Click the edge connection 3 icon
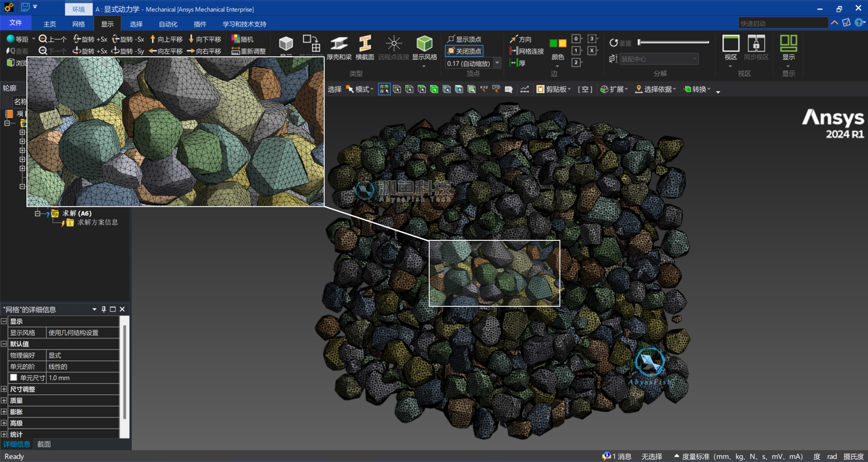The width and height of the screenshot is (868, 462). pos(592,39)
